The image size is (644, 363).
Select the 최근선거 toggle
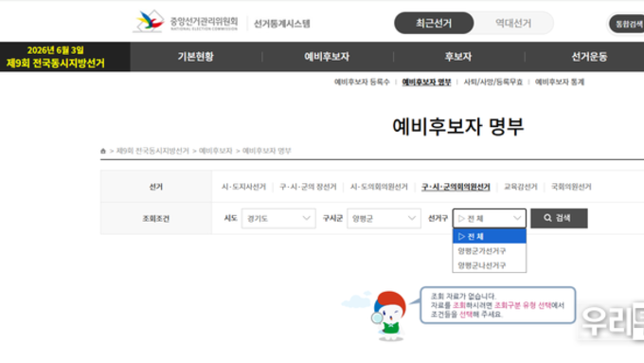[434, 23]
